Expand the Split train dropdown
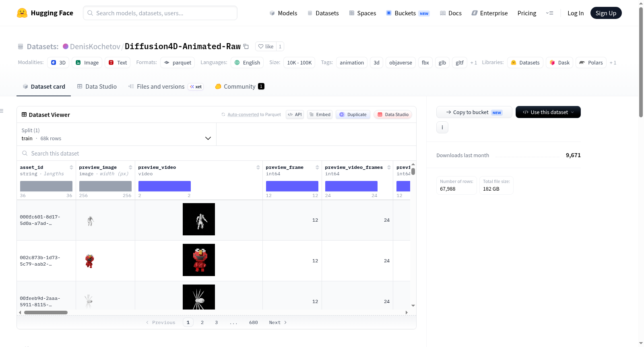Image resolution: width=644 pixels, height=347 pixels. pos(117,134)
